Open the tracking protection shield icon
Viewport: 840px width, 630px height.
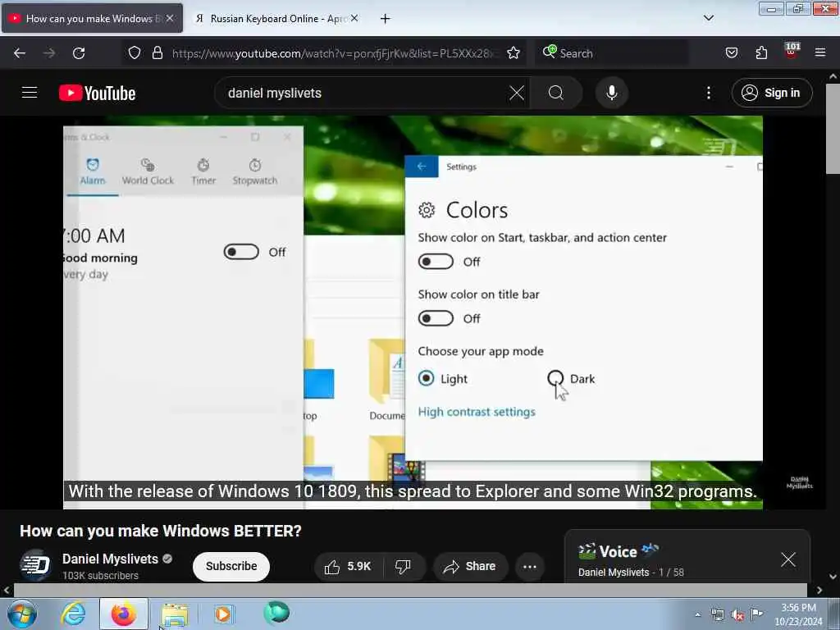135,52
